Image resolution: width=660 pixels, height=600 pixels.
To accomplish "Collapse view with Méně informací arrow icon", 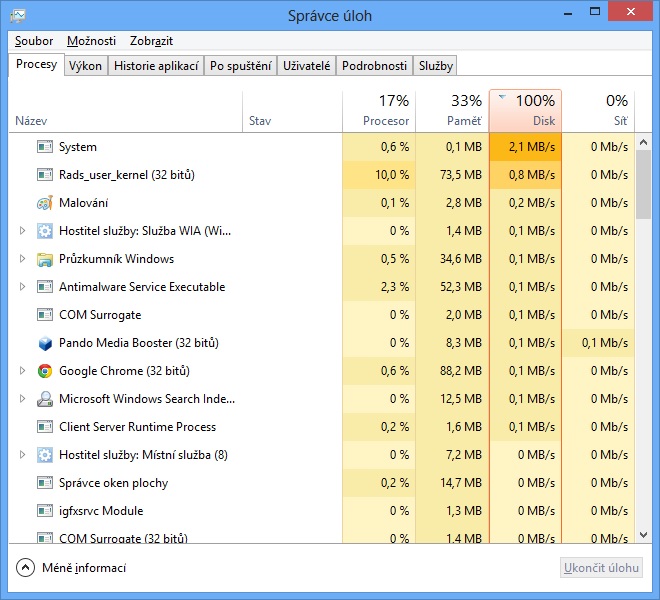I will (25, 568).
